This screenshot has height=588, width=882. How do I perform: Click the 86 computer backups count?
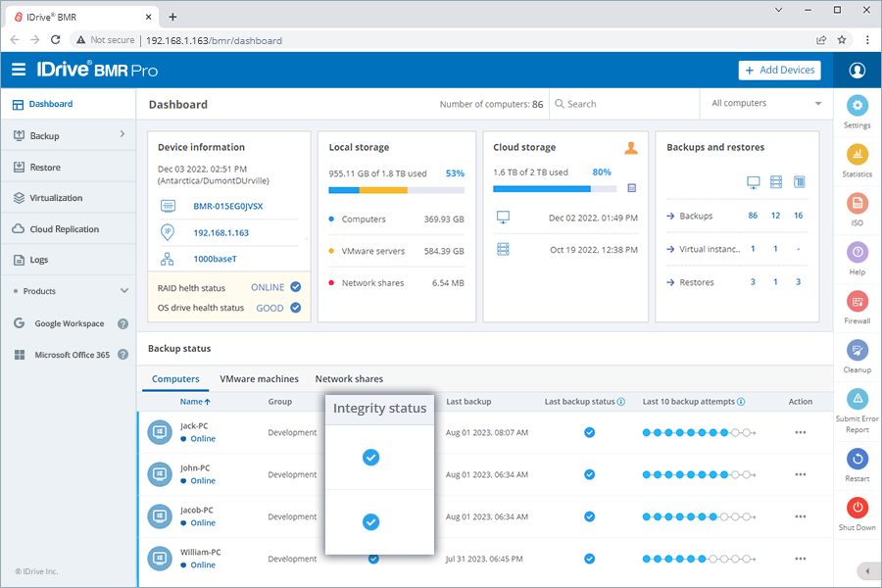(x=753, y=216)
